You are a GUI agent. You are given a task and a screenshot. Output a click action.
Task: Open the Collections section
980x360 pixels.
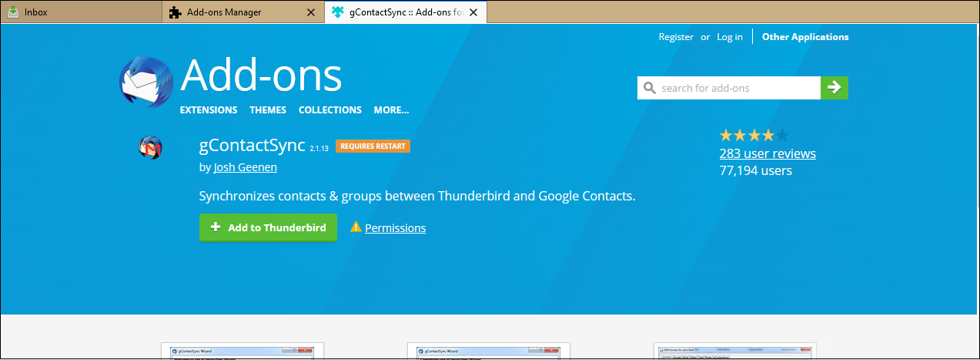point(330,110)
